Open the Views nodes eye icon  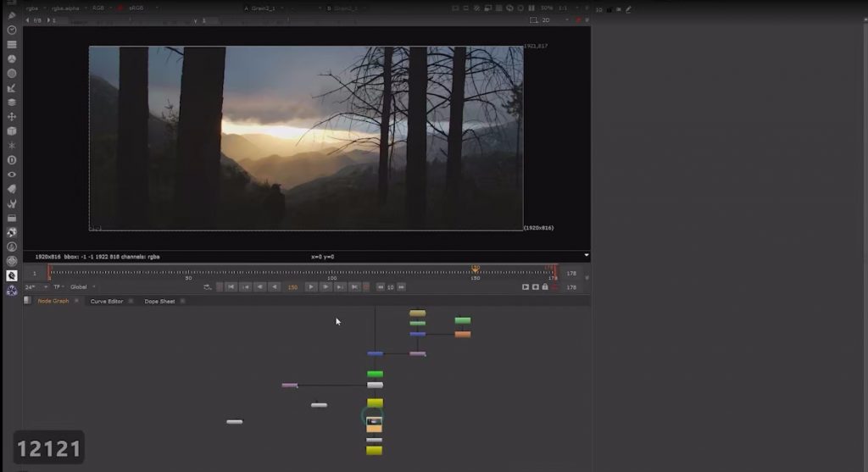click(x=12, y=175)
